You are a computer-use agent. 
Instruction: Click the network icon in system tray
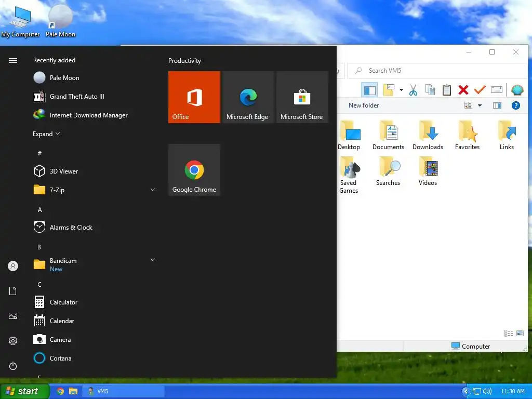tap(477, 391)
